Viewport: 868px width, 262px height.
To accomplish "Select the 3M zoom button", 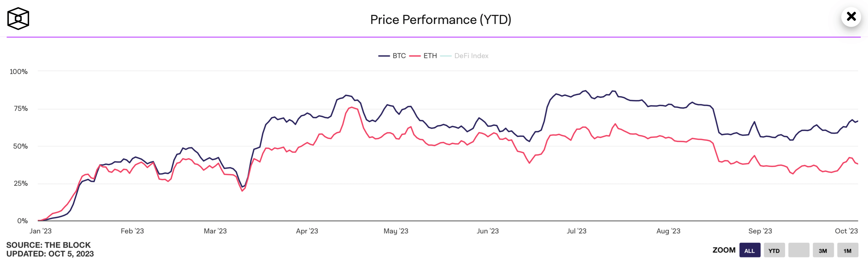I will 823,251.
